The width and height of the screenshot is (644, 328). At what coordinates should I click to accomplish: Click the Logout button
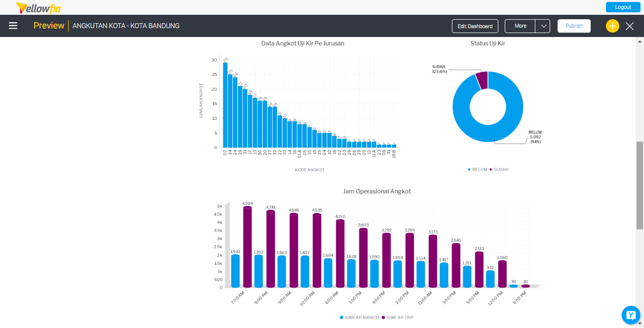[x=623, y=7]
